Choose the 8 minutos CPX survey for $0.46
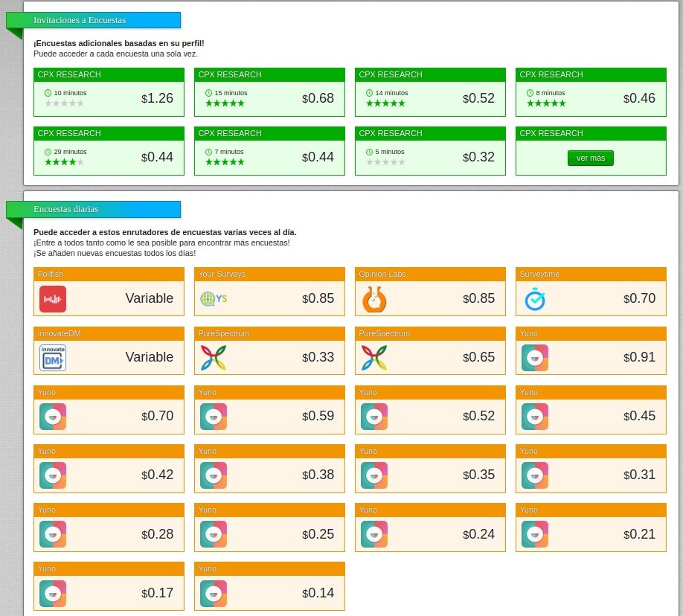Screen dimensions: 683x616 [591, 92]
